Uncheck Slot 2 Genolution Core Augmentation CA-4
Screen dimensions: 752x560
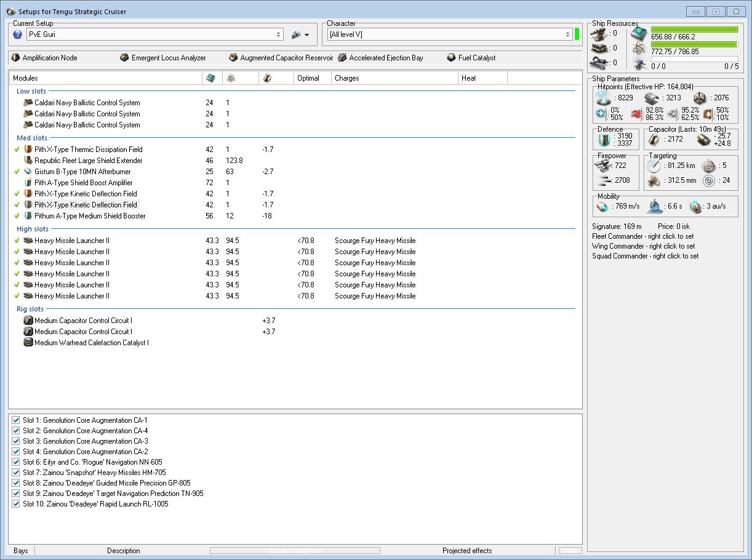tap(16, 431)
